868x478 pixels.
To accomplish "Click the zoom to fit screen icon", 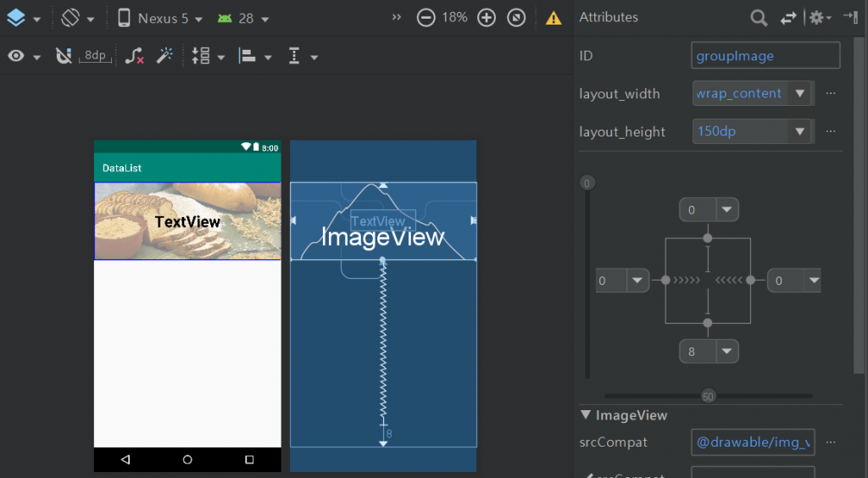I will point(516,18).
